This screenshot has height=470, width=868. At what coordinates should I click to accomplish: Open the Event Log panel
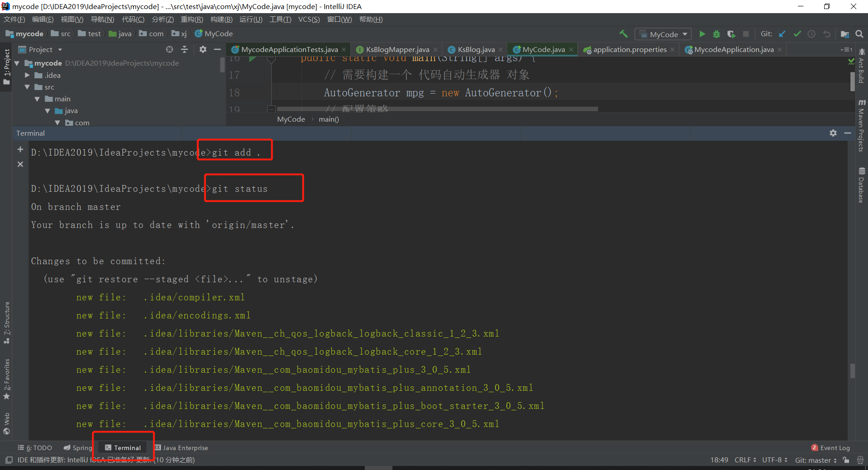click(830, 448)
